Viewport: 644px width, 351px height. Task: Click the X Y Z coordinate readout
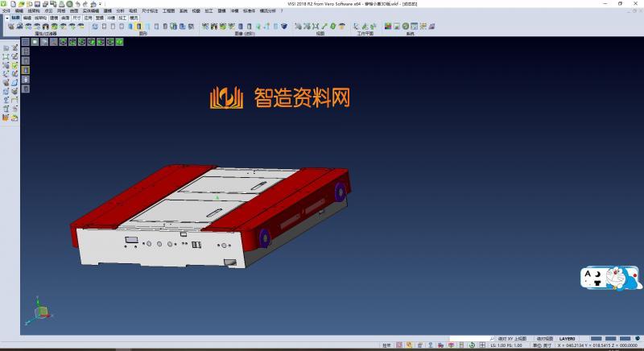(597, 345)
